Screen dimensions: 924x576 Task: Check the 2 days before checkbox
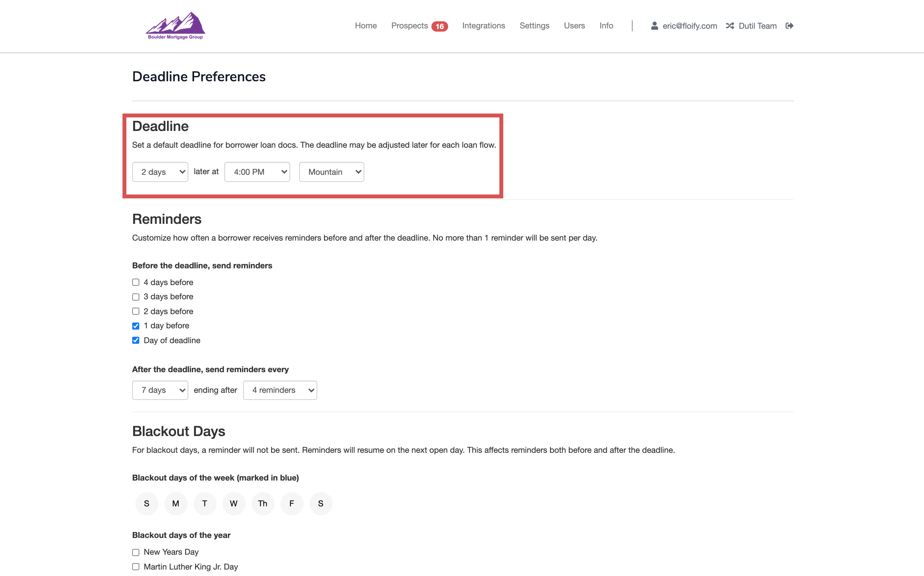click(x=136, y=311)
